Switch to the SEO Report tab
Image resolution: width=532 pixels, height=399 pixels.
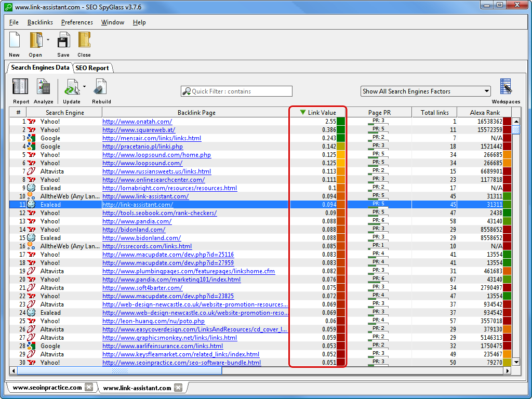(92, 68)
